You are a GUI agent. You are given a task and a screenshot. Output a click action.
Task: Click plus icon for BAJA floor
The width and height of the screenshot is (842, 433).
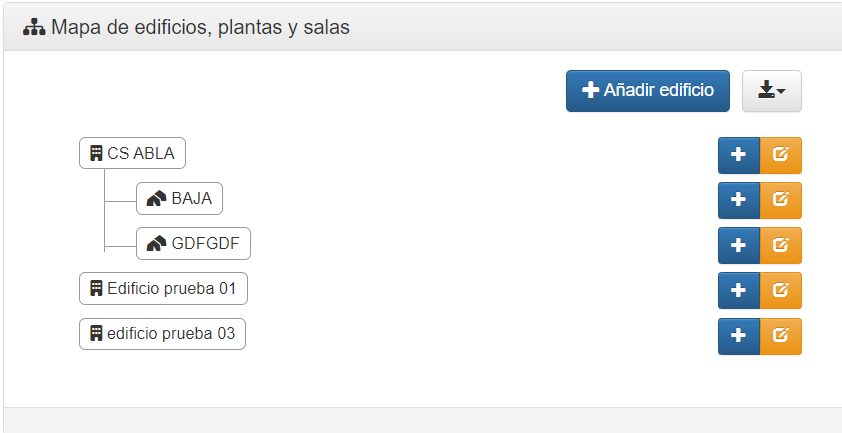tap(739, 200)
